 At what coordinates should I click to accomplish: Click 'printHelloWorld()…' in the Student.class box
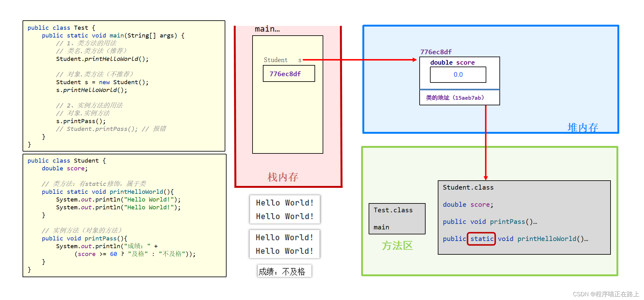(553, 239)
